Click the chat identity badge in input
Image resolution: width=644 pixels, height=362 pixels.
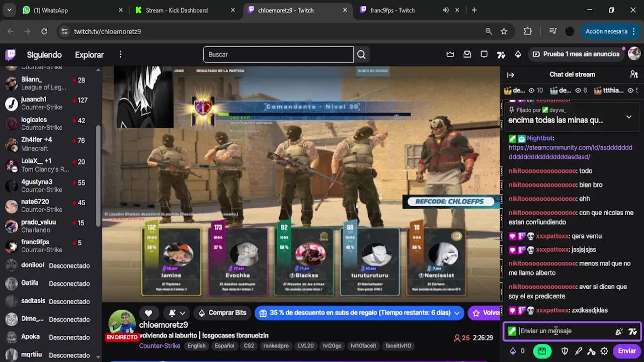[x=512, y=331]
